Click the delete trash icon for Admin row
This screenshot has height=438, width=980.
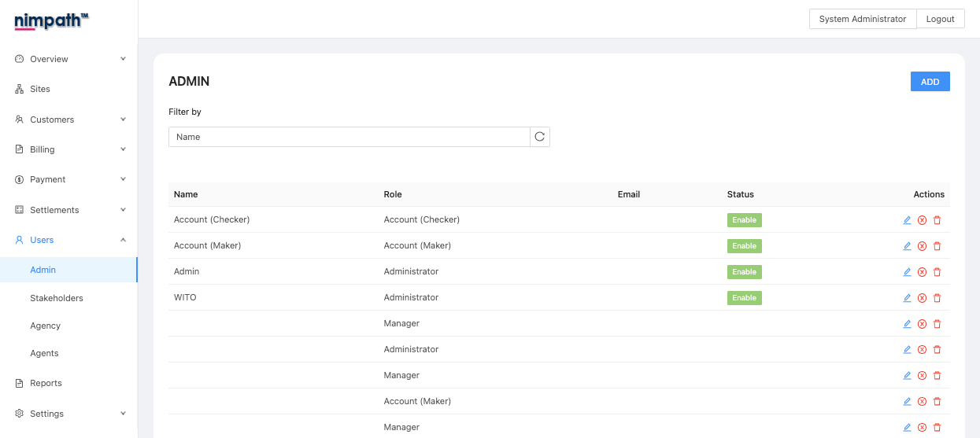click(937, 272)
